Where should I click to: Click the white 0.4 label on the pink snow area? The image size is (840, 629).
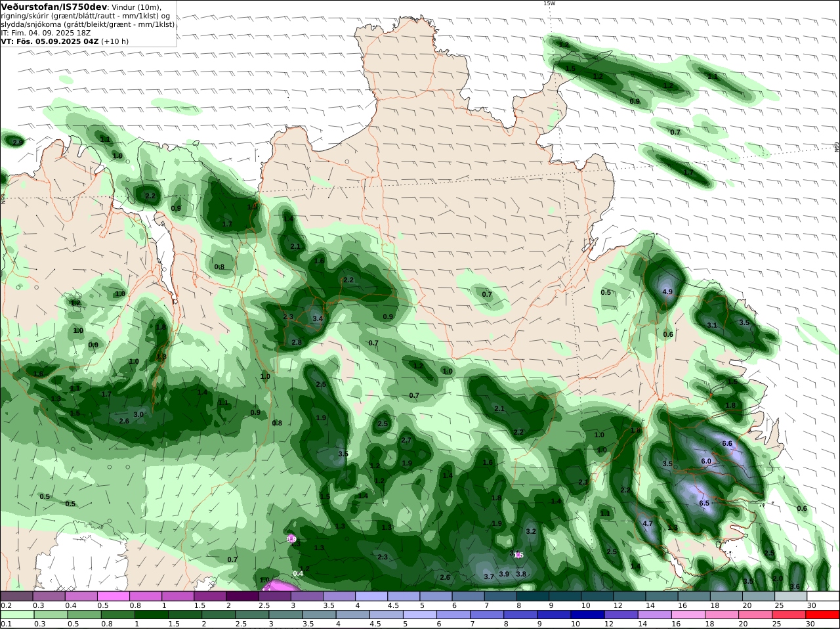point(298,574)
